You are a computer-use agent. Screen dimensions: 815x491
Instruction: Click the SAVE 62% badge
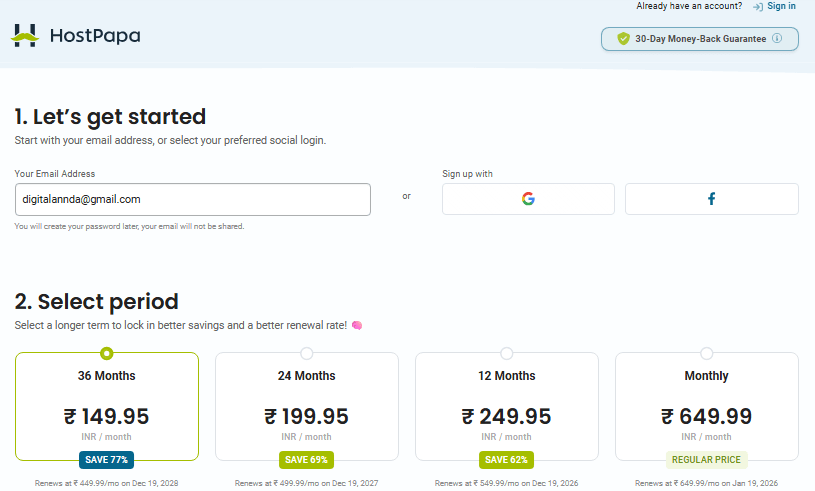tap(507, 460)
